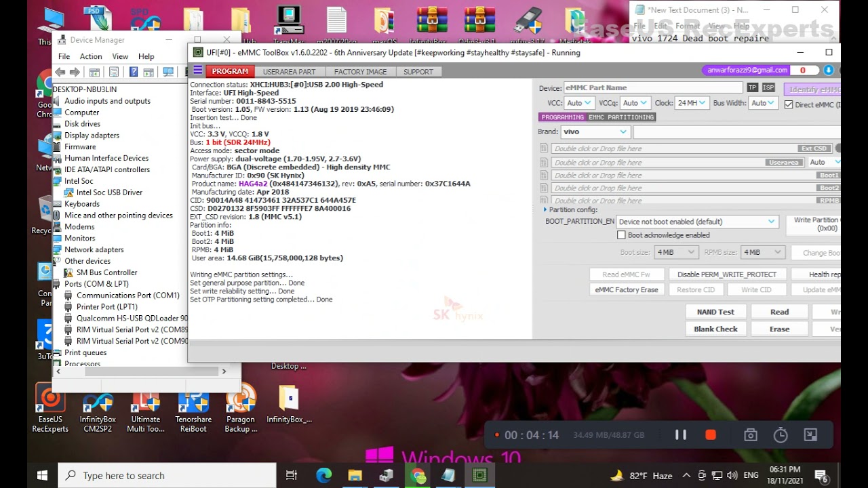Click eMMC Factory Erase button
This screenshot has width=868, height=488.
[x=627, y=289]
